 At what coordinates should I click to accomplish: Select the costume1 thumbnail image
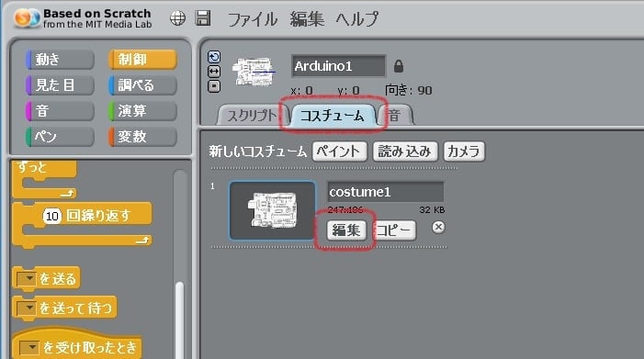click(273, 210)
